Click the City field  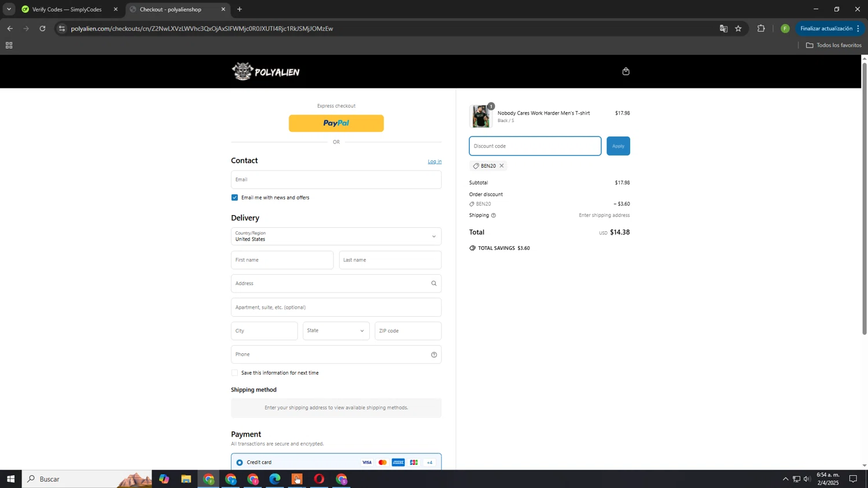pos(264,331)
